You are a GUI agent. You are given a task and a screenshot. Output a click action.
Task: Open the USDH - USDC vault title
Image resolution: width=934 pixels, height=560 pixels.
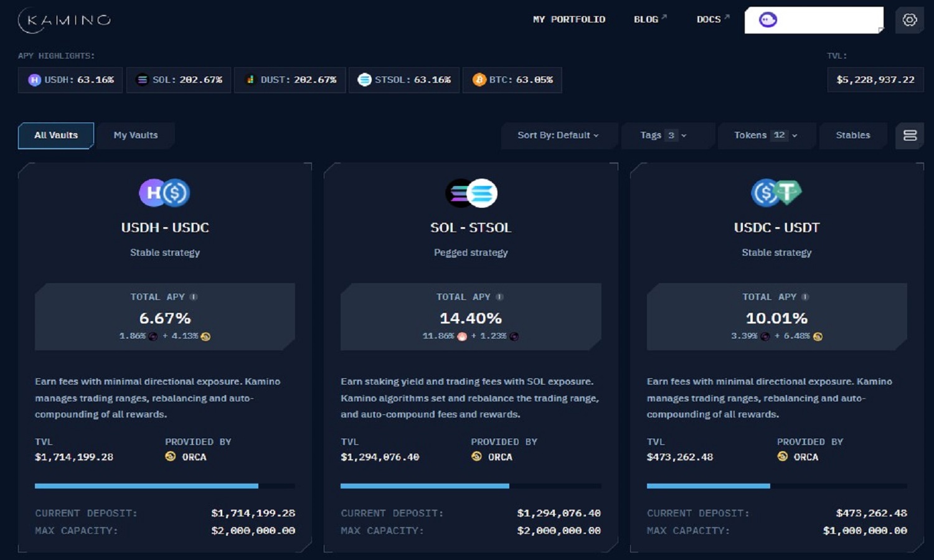tap(165, 228)
